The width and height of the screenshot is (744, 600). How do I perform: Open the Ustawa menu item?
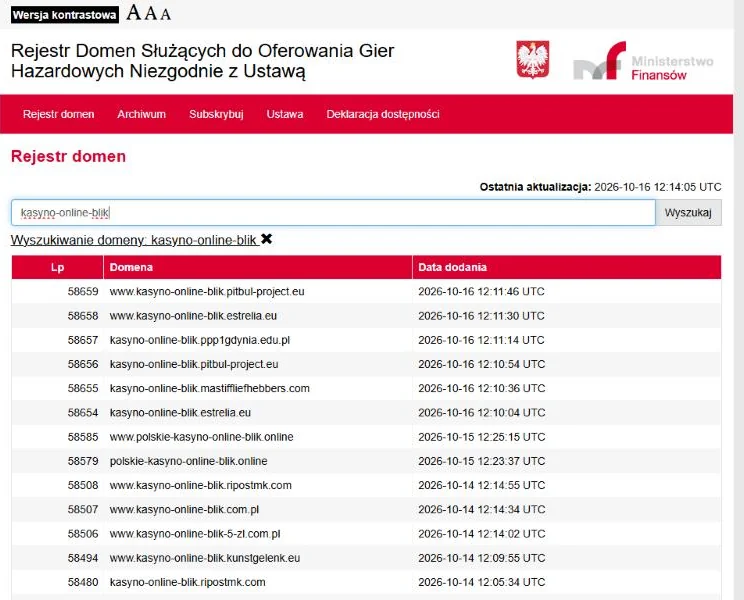coord(285,114)
